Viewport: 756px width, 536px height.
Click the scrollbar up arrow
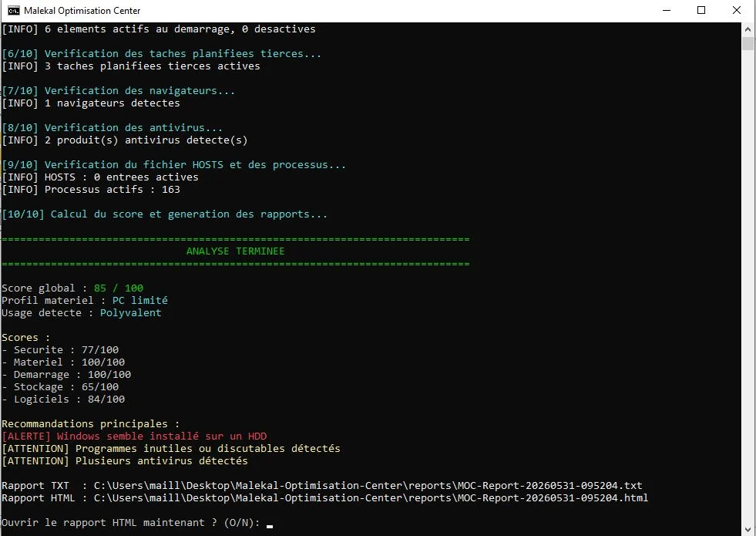pyautogui.click(x=748, y=29)
